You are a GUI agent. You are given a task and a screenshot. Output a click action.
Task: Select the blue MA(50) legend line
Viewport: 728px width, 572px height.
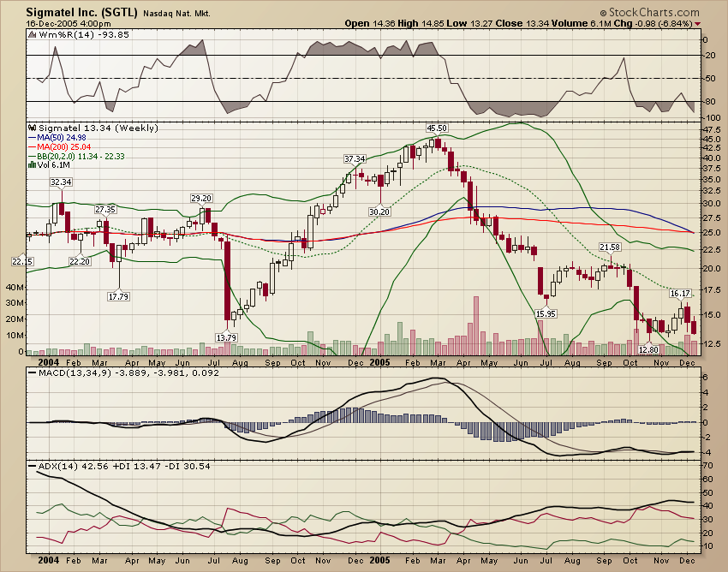[x=32, y=137]
